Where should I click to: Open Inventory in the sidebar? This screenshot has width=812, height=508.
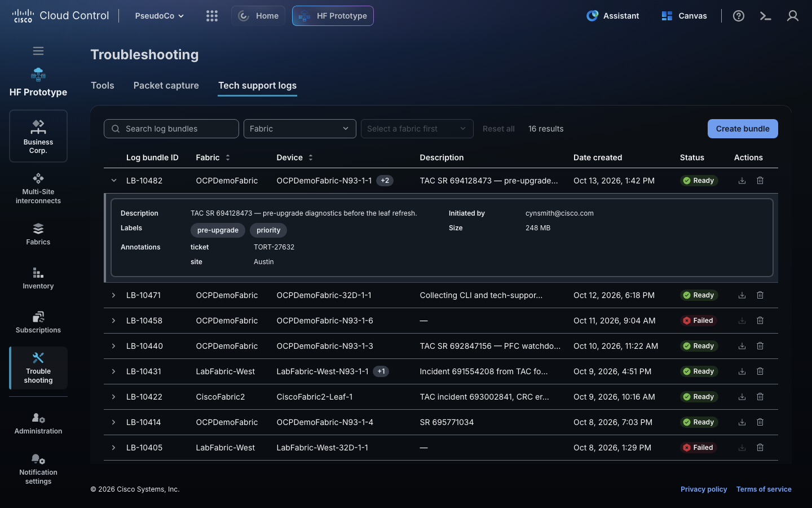38,278
